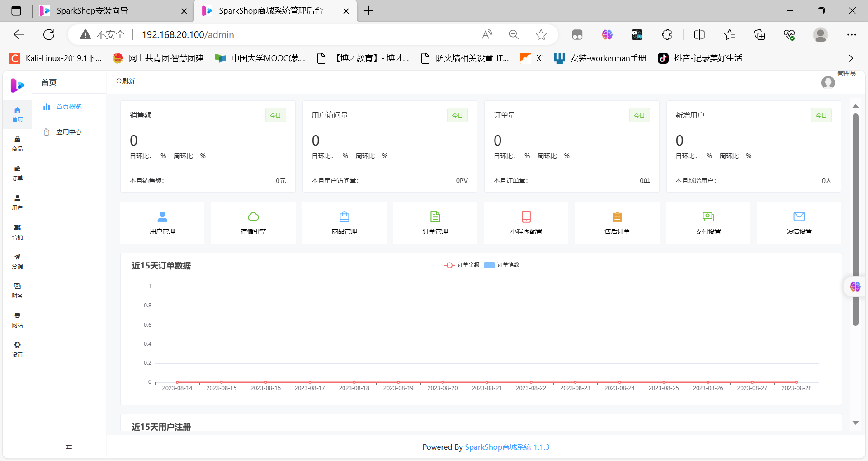Open the 管理员 avatar dropdown
Viewport: 868px width, 461px height.
click(x=828, y=82)
